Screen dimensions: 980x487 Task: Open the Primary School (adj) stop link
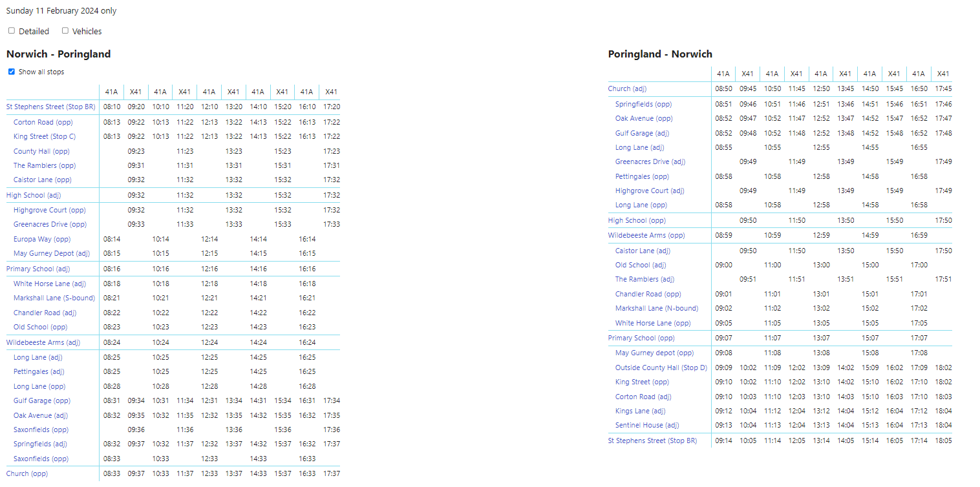38,269
